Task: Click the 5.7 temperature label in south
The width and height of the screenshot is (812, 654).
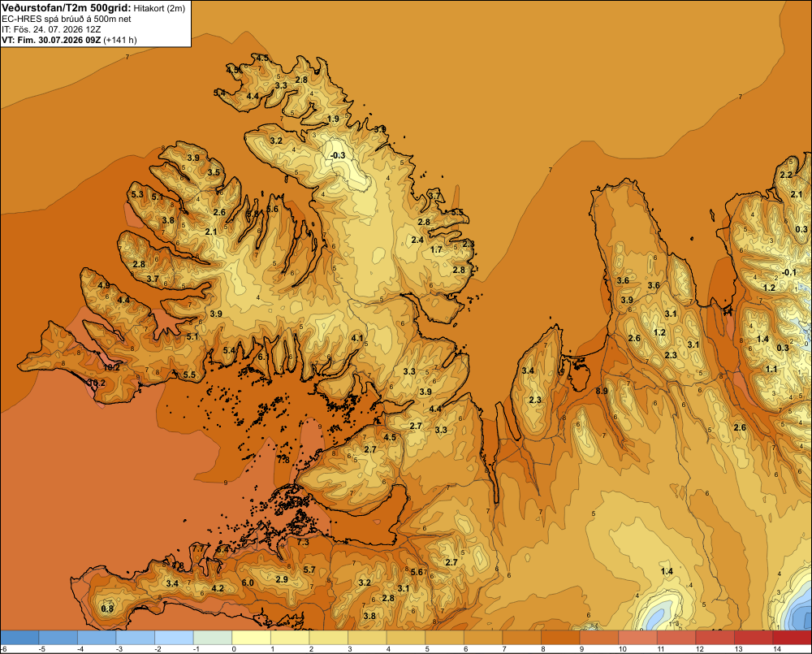Action: click(x=309, y=570)
